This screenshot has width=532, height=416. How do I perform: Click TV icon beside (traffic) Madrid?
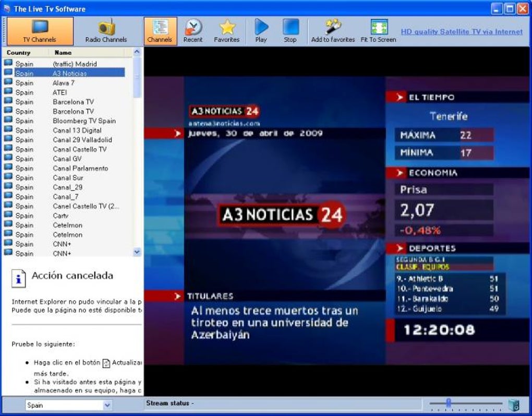(x=8, y=63)
